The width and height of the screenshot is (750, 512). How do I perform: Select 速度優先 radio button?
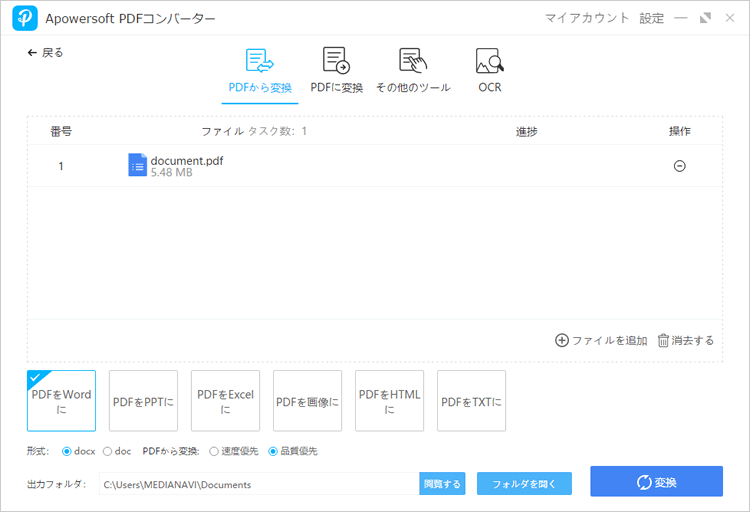tap(214, 451)
